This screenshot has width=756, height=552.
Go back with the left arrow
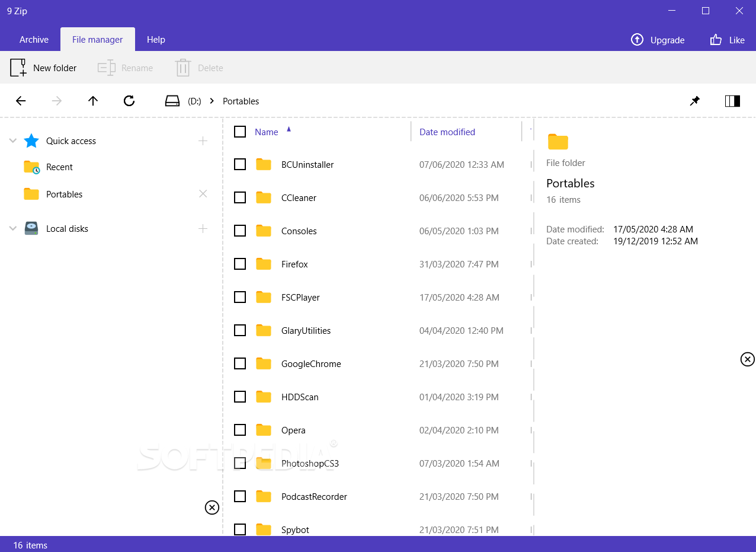click(x=21, y=101)
